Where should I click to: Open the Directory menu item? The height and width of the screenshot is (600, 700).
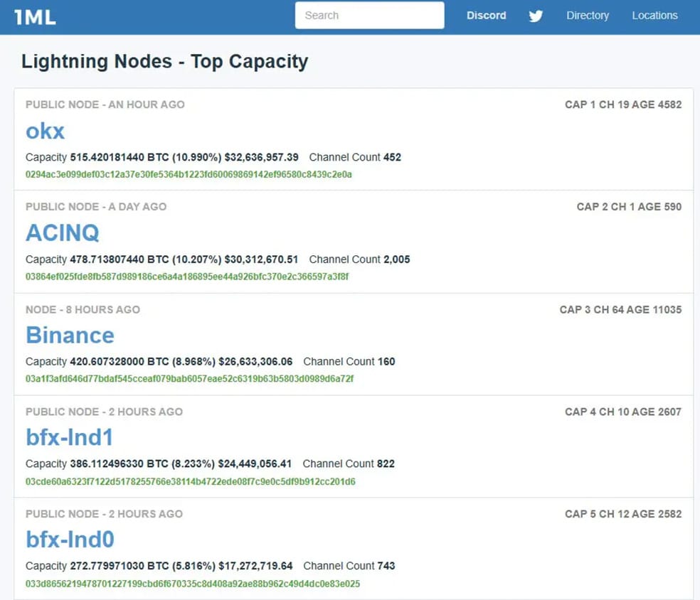tap(588, 16)
